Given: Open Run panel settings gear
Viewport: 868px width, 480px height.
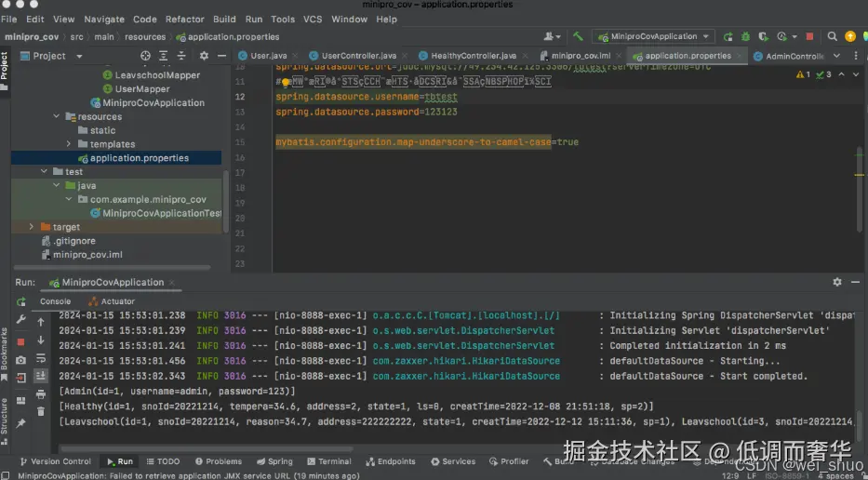Looking at the screenshot, I should (837, 283).
